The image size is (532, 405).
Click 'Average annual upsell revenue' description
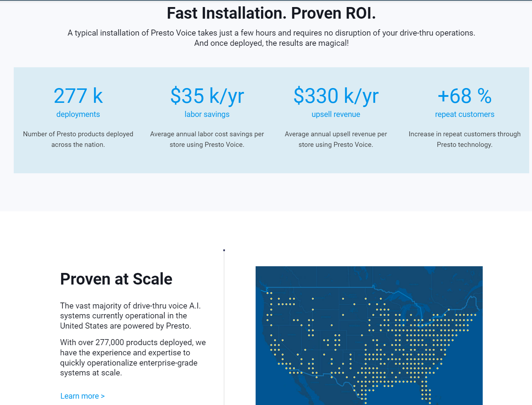click(x=336, y=139)
